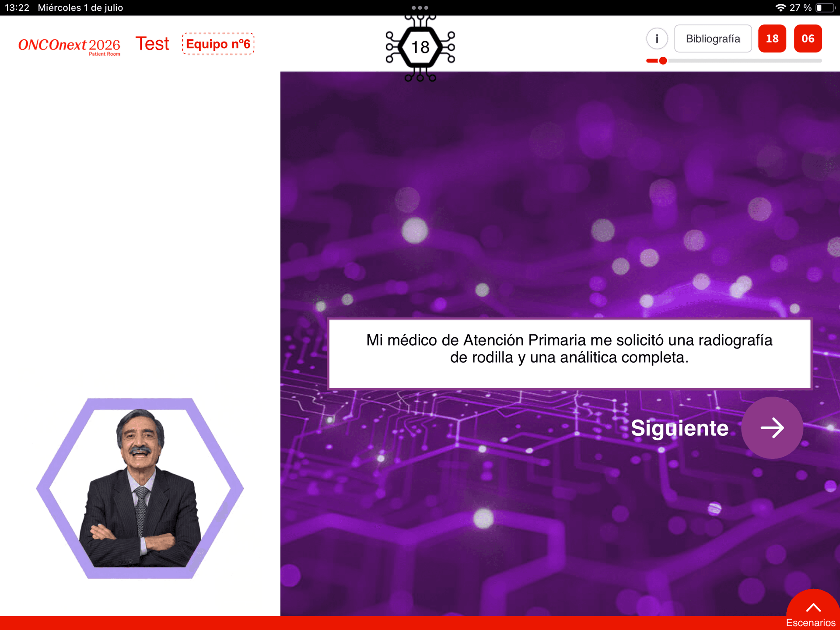Select the patient portrait in hexagon

[x=140, y=488]
